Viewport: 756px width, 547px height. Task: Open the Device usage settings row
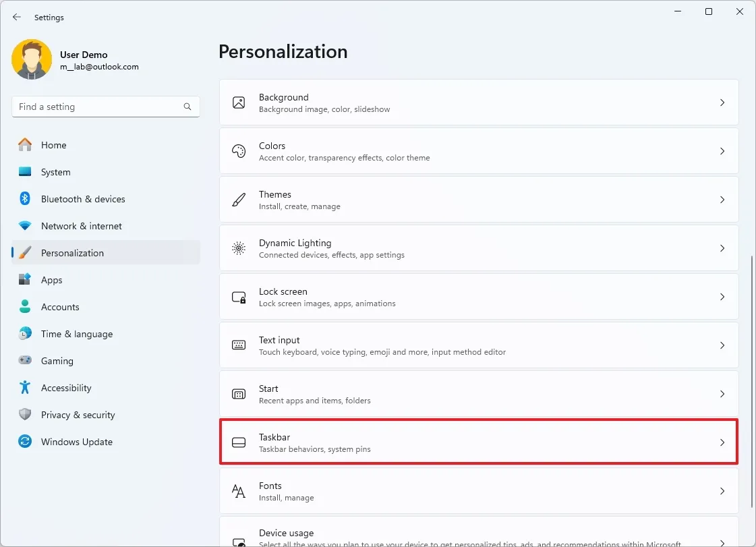478,535
